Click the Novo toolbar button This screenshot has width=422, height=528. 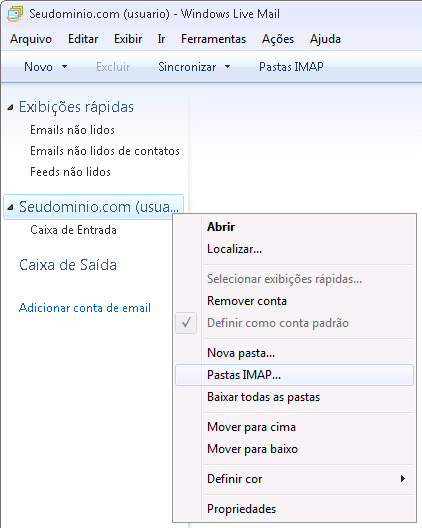(x=38, y=67)
